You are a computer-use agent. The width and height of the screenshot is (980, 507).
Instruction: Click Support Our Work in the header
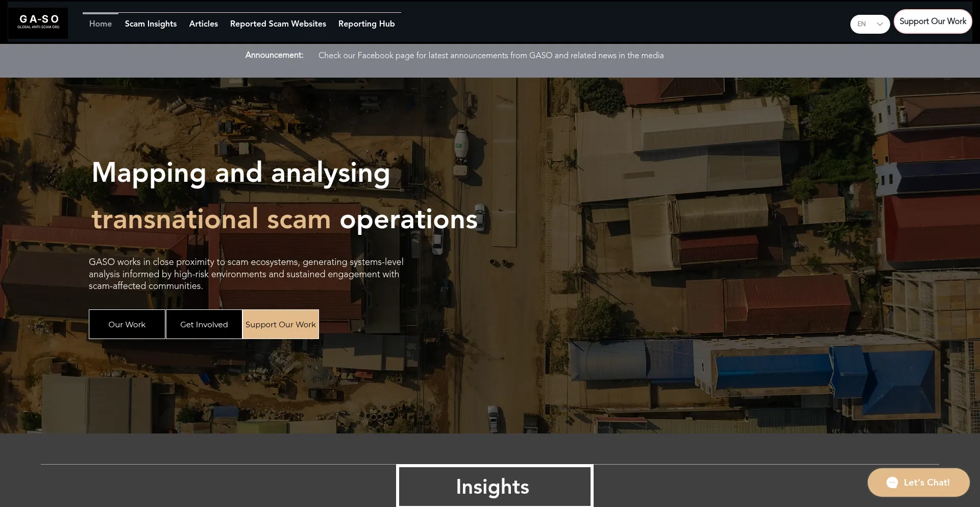pyautogui.click(x=933, y=21)
